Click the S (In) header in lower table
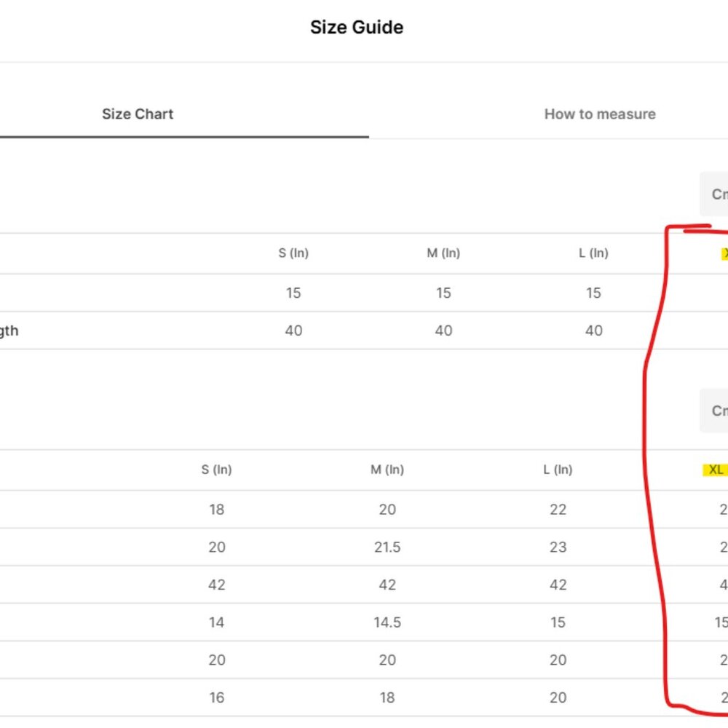This screenshot has width=728, height=728. point(216,470)
